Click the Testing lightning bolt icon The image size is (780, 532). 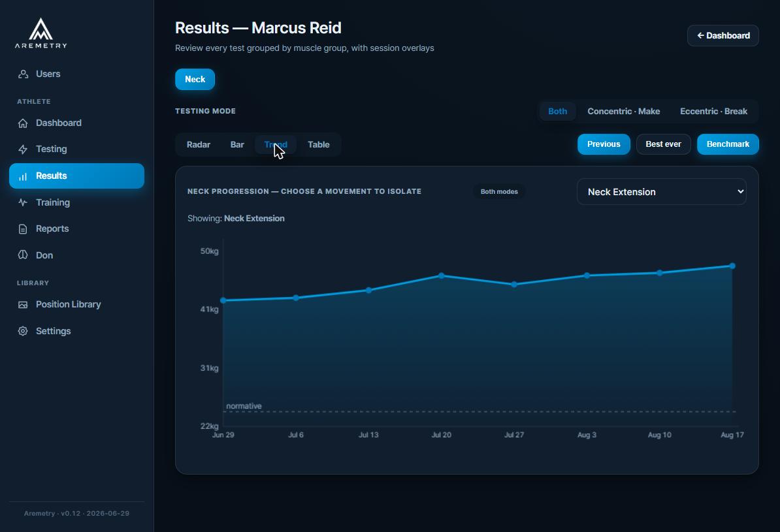click(x=23, y=149)
